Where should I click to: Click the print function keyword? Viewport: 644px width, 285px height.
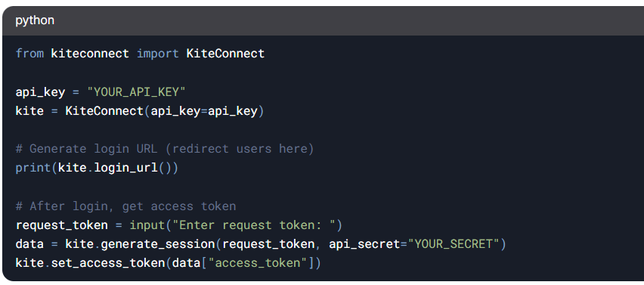coord(33,168)
